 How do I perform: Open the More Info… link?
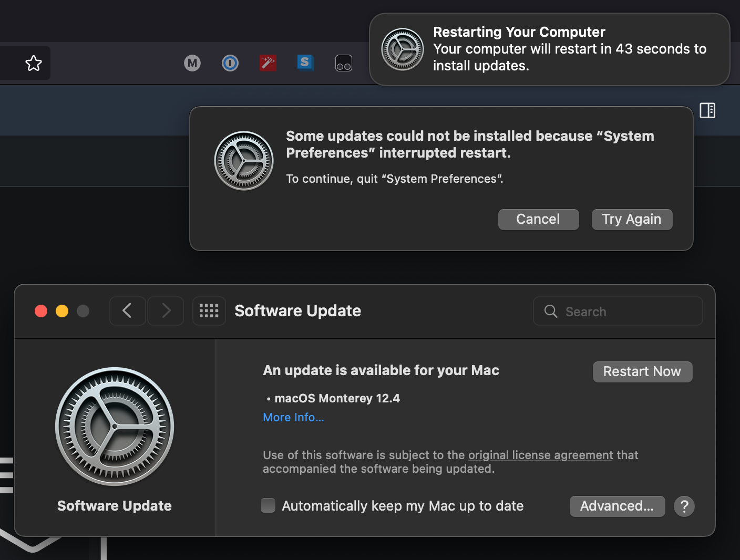click(x=293, y=418)
